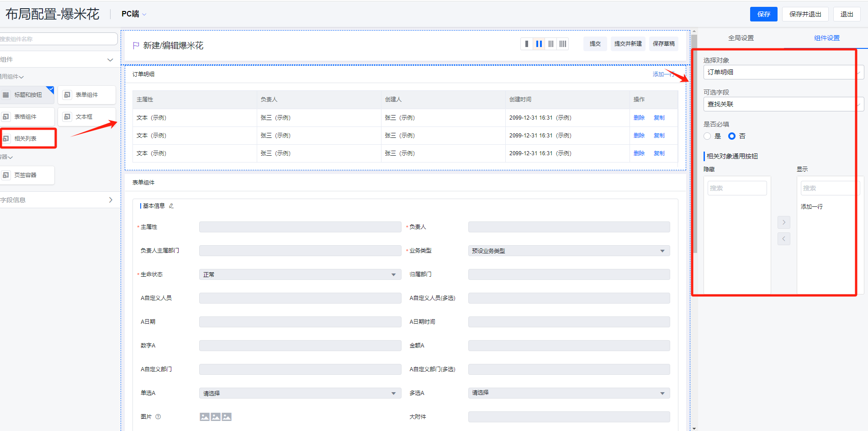The image size is (868, 431).
Task: Click the 提交并新建 button
Action: [x=628, y=44]
